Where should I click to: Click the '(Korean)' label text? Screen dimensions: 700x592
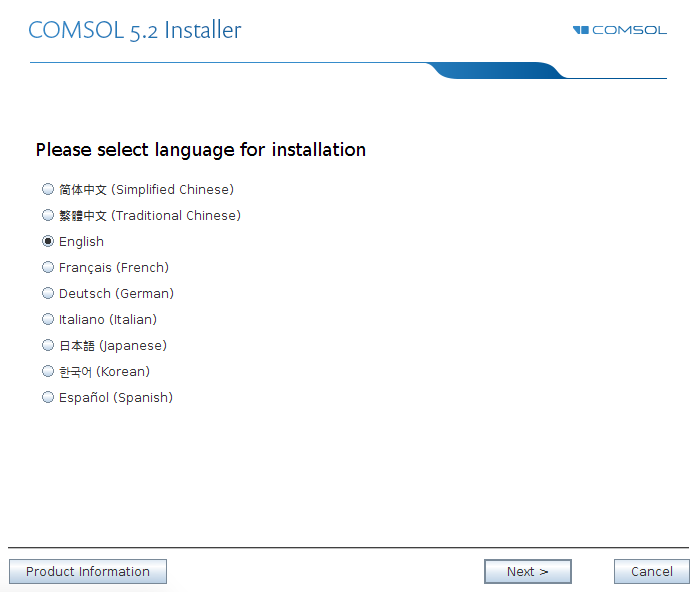123,371
